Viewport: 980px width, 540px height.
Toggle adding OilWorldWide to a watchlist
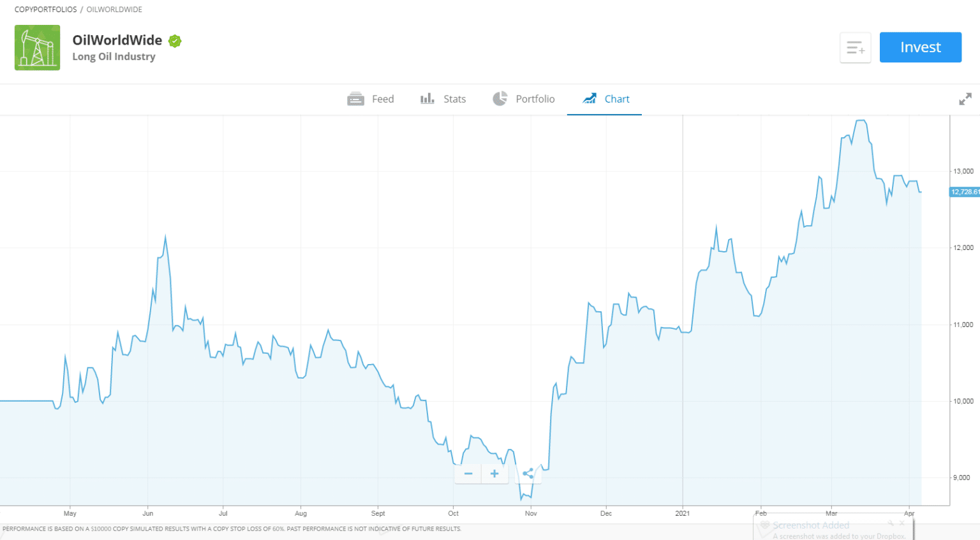pos(855,47)
